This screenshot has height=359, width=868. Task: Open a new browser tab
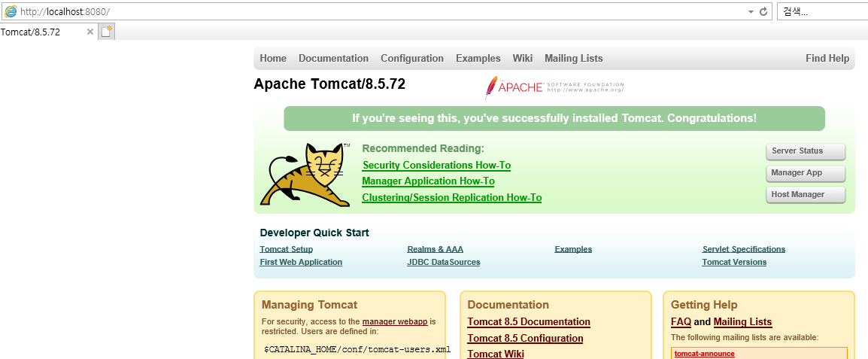click(x=106, y=32)
